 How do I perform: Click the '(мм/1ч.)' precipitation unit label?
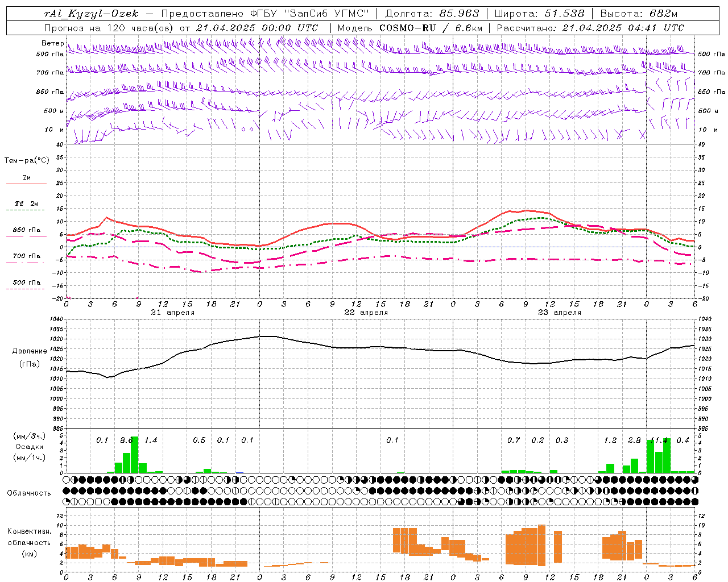click(30, 458)
